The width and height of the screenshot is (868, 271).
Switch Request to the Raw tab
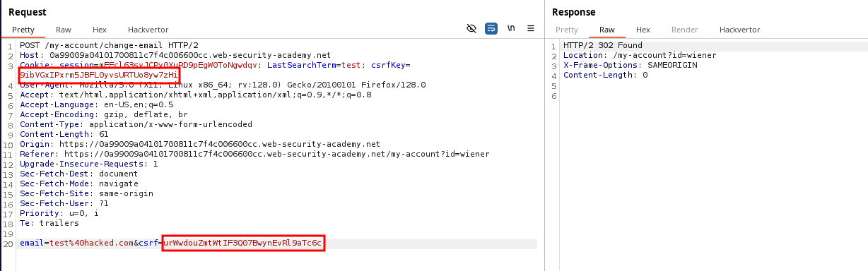pyautogui.click(x=64, y=30)
